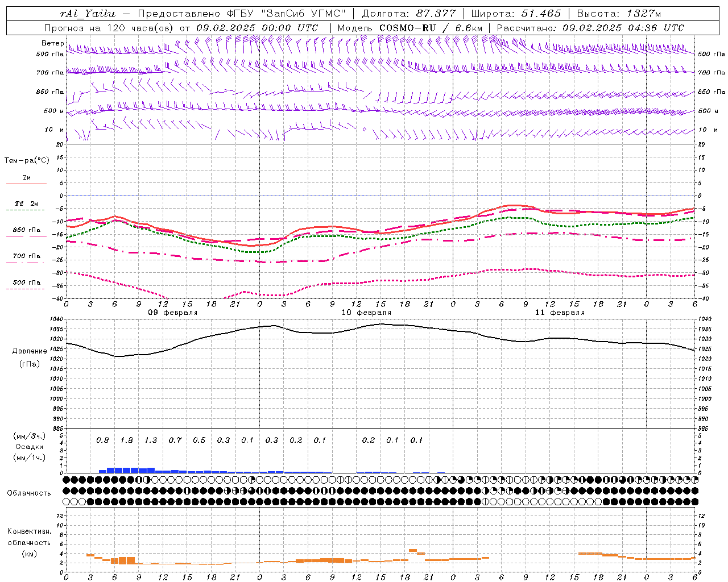Click the 850 гПа temperature legend line sample
This screenshot has height=582, width=728.
tap(26, 236)
